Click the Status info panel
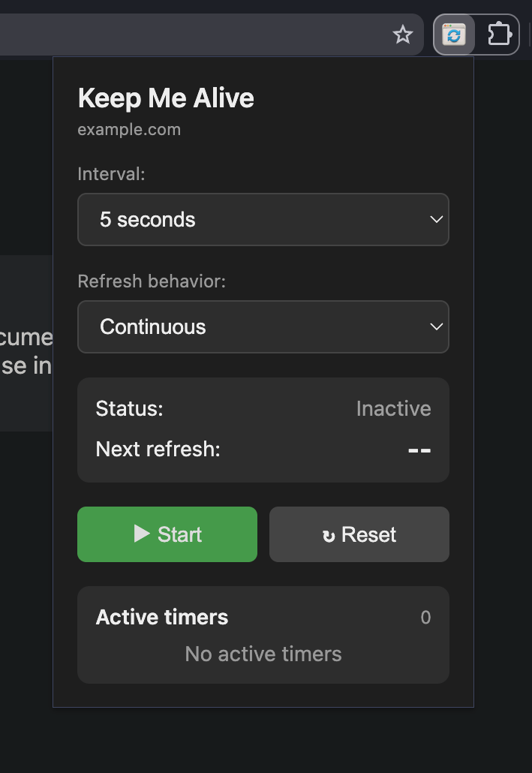 263,429
